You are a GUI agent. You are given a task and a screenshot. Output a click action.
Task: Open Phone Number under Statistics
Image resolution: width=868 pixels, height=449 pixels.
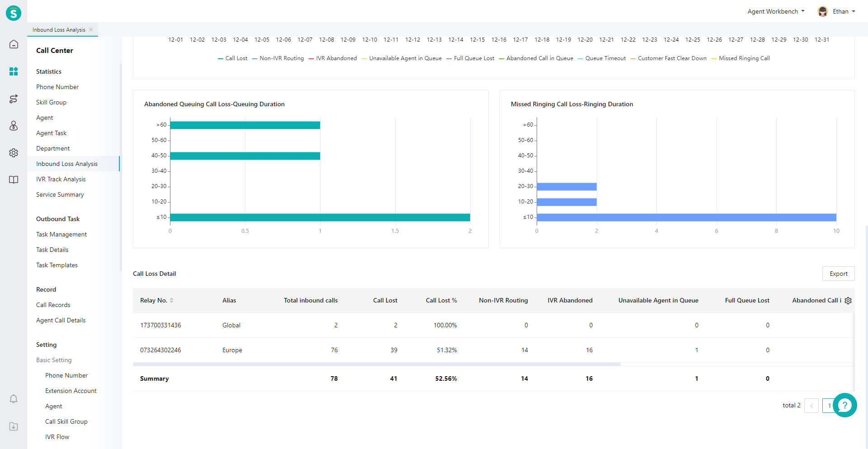tap(57, 87)
